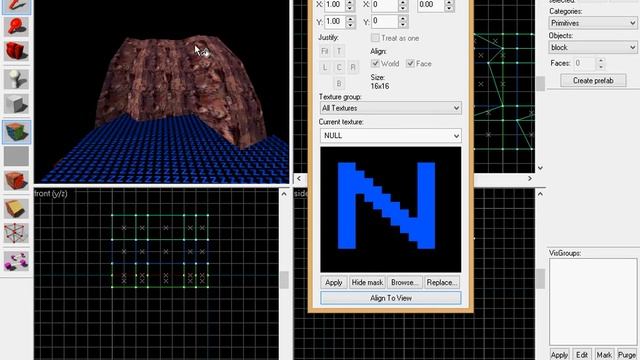This screenshot has height=360, width=640.
Task: Toggle the Face align checkbox
Action: 411,63
